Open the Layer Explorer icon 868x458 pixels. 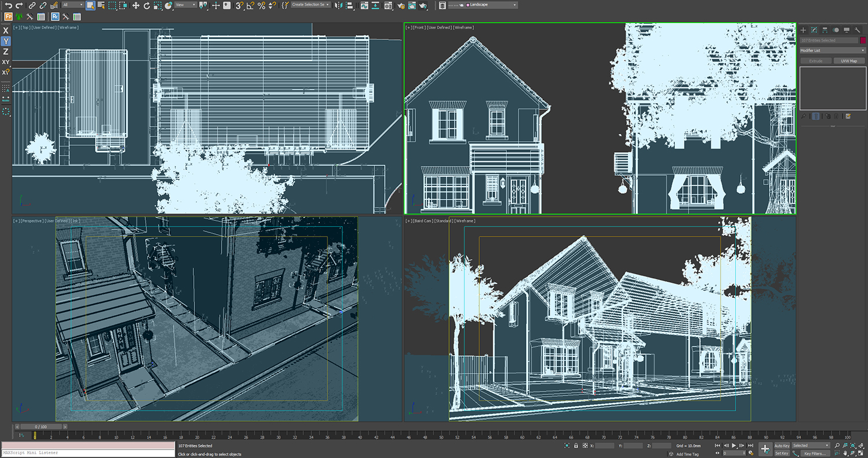443,5
